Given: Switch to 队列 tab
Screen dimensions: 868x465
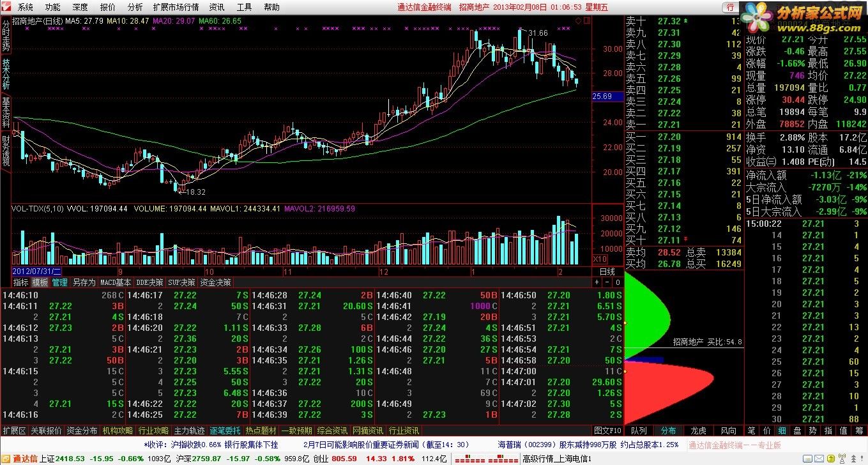Looking at the screenshot, I should tap(639, 431).
